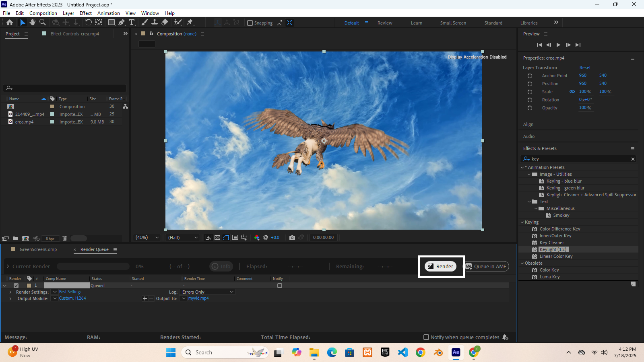Toggle composition viewer lock icon
The image size is (644, 362).
(151, 33)
